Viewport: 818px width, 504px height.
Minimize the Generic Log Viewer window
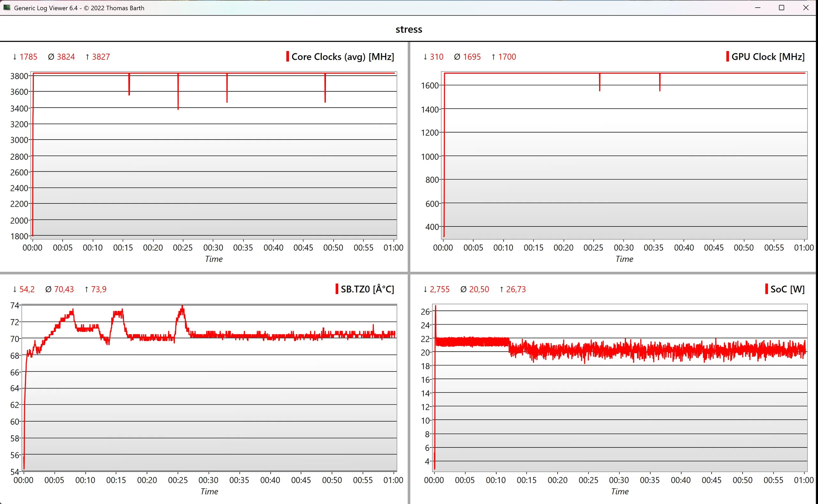pyautogui.click(x=758, y=7)
